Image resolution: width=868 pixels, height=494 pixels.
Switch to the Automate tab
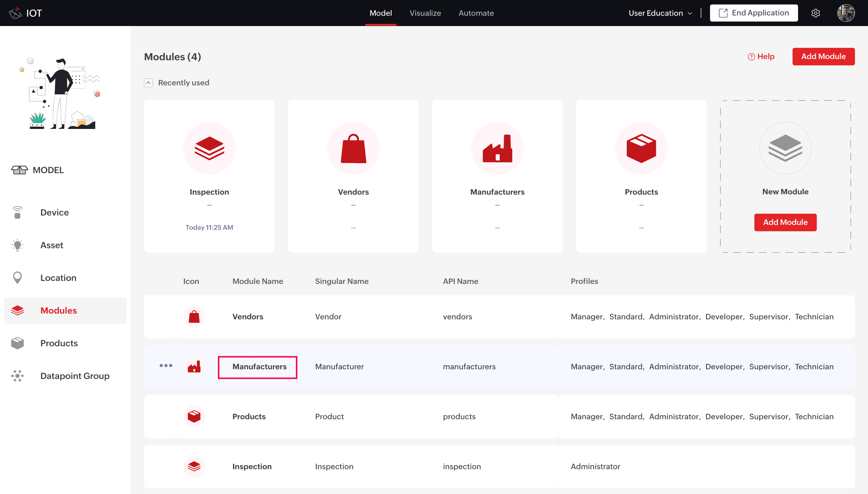click(476, 13)
